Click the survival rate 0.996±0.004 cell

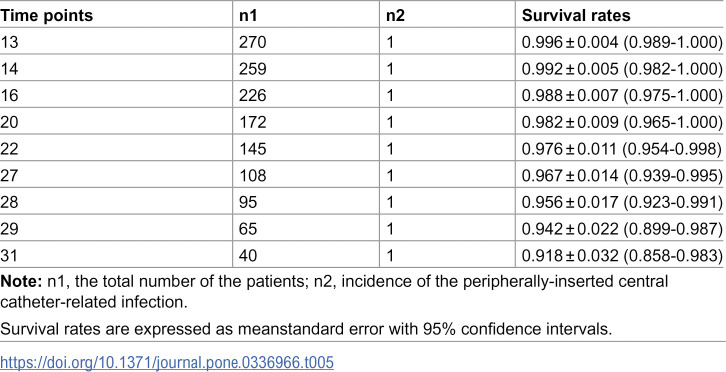coord(622,43)
